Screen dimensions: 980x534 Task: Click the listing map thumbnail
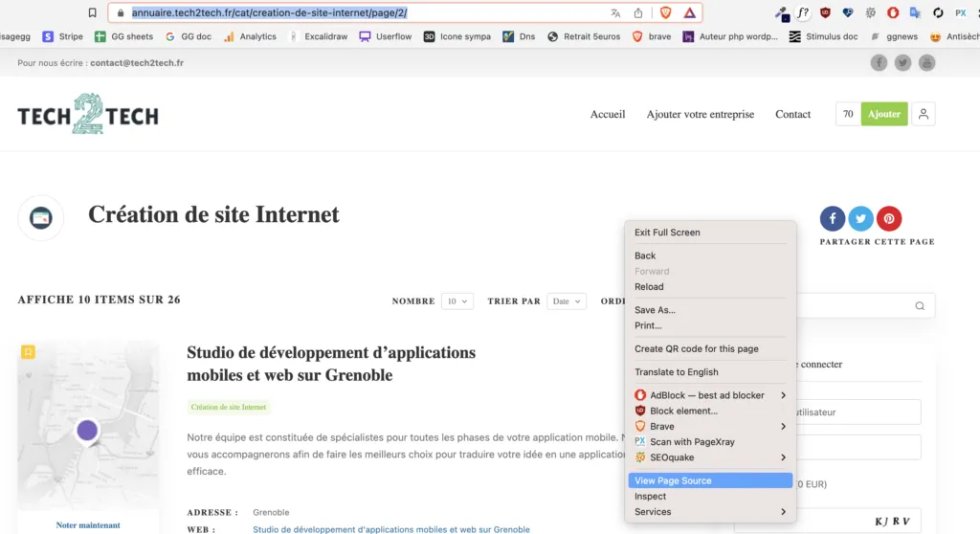click(88, 425)
